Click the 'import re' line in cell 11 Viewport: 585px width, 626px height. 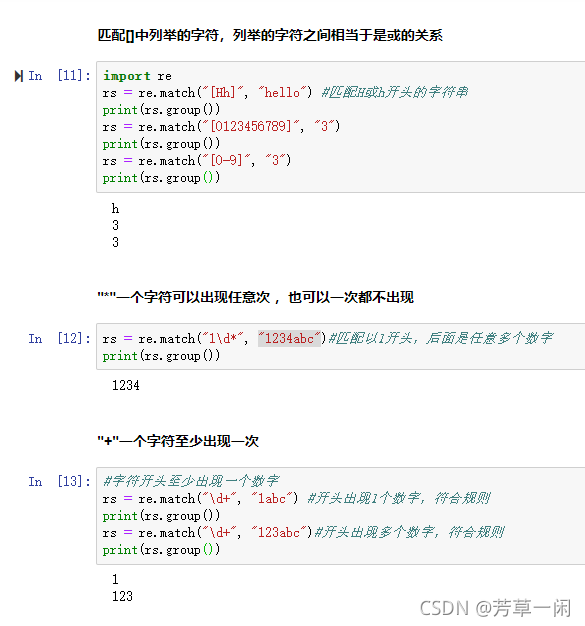[x=137, y=76]
